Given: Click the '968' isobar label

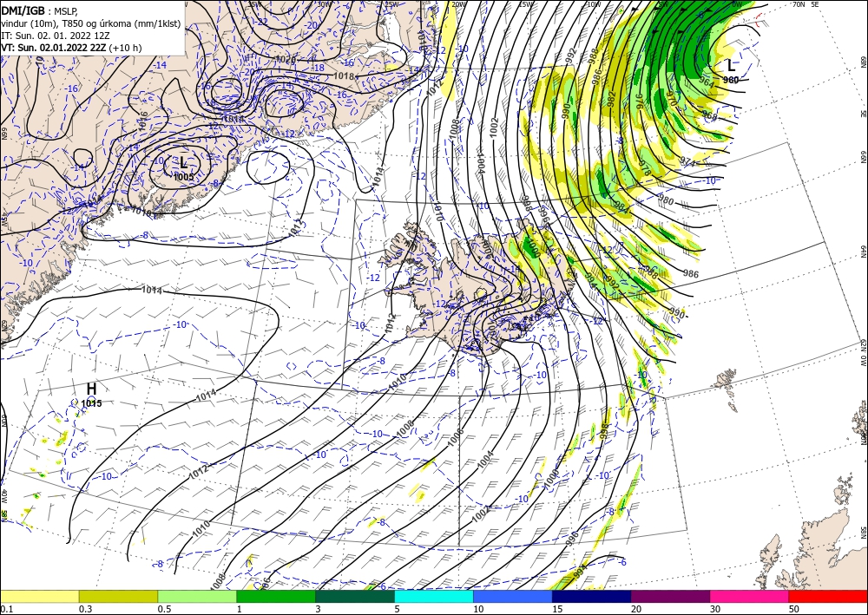Looking at the screenshot, I should (710, 116).
